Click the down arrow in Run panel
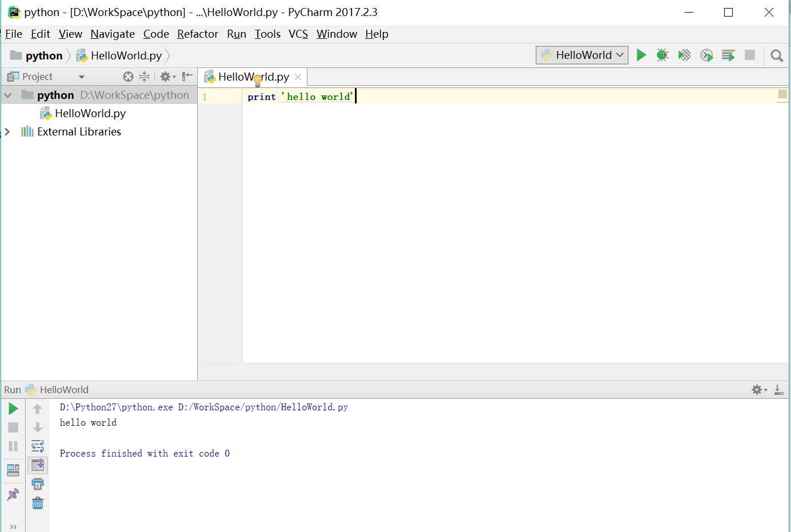791x532 pixels. [38, 427]
